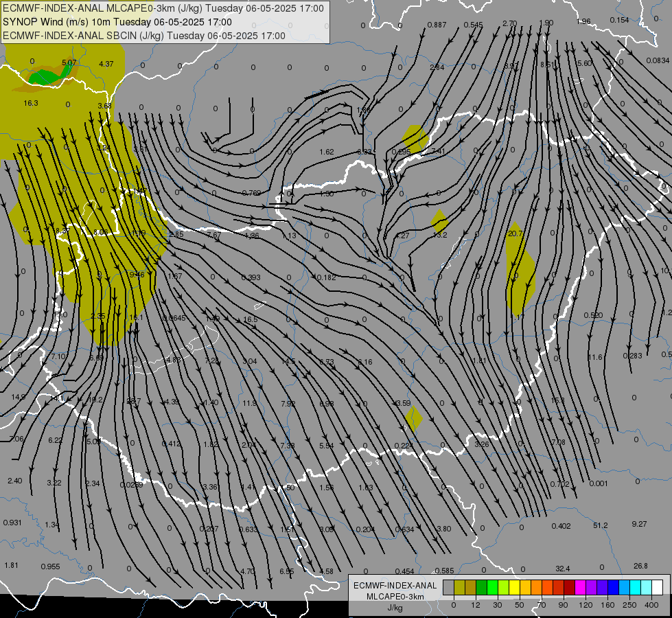Pick the dark green legend swatch
Screen dimensions: 672x618
(x=482, y=587)
